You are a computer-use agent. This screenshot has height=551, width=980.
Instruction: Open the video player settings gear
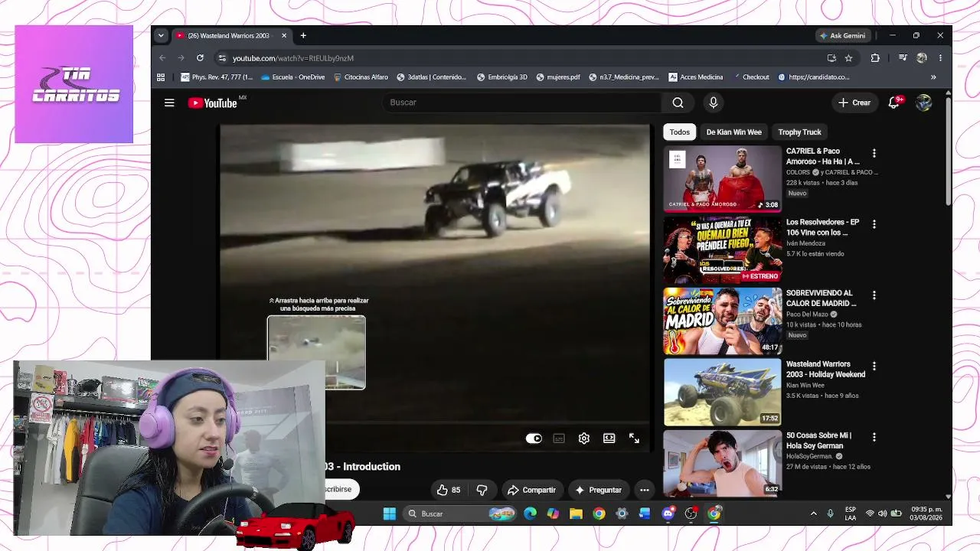click(x=584, y=439)
